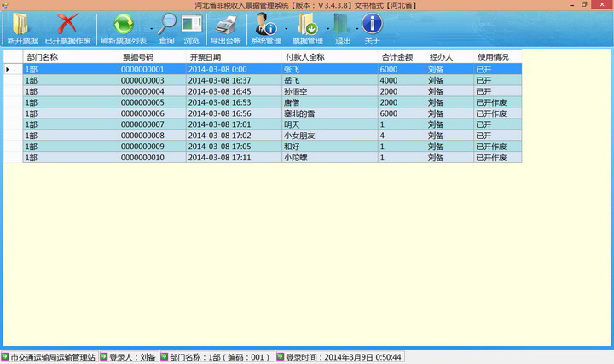Image resolution: width=614 pixels, height=364 pixels.
Task: Click the 使用情况 column header
Action: click(x=498, y=57)
